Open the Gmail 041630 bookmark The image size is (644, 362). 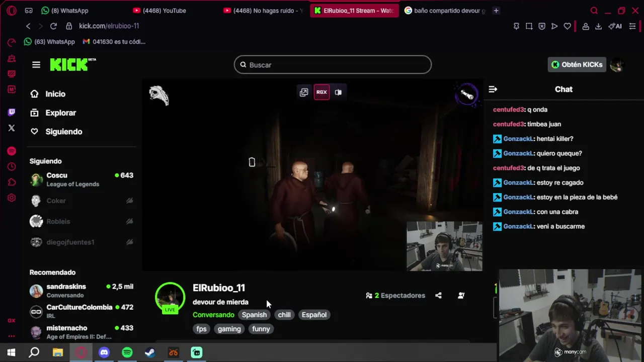(x=114, y=42)
